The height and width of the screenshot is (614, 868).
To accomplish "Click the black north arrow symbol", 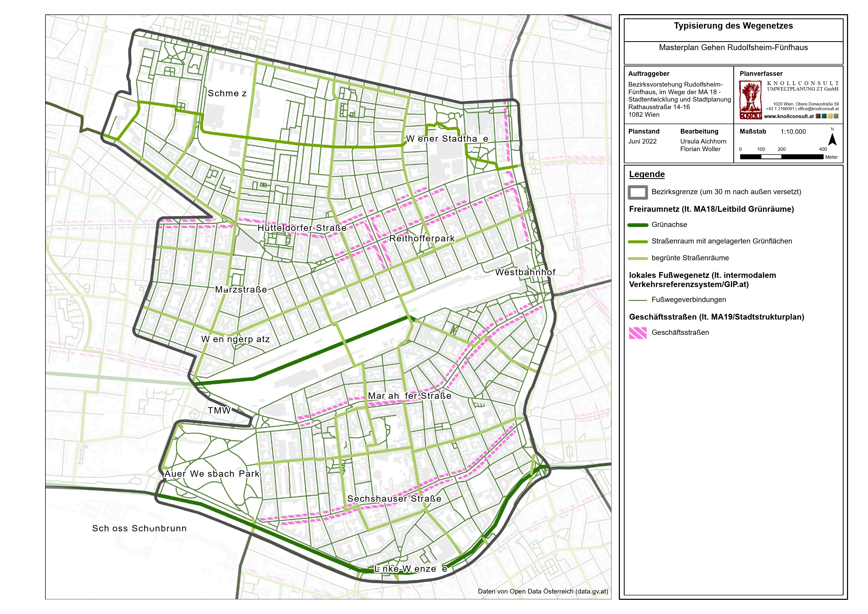I will tap(832, 140).
